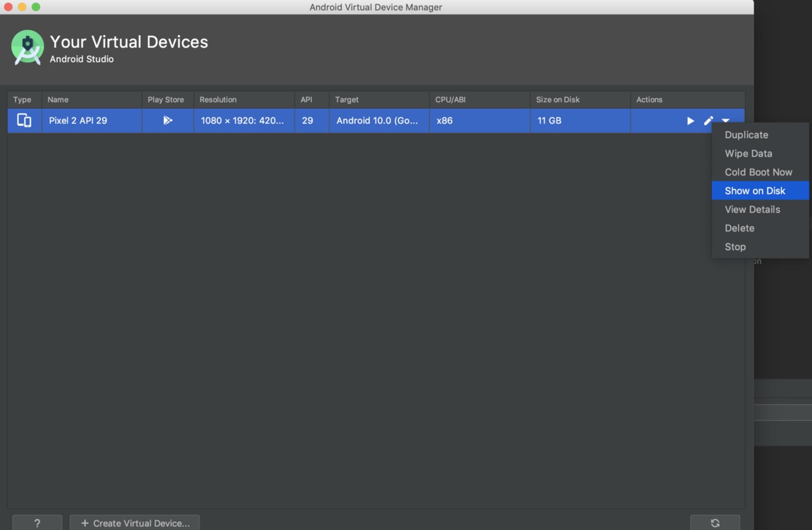Click the Play Store icon in device row
The image size is (812, 530).
[x=168, y=120]
